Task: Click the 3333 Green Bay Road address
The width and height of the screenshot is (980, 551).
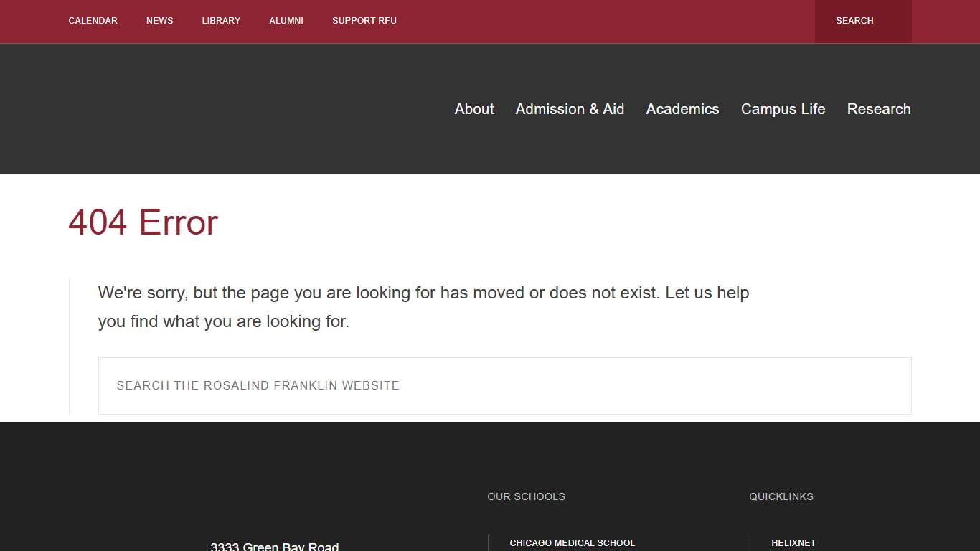Action: (x=274, y=547)
